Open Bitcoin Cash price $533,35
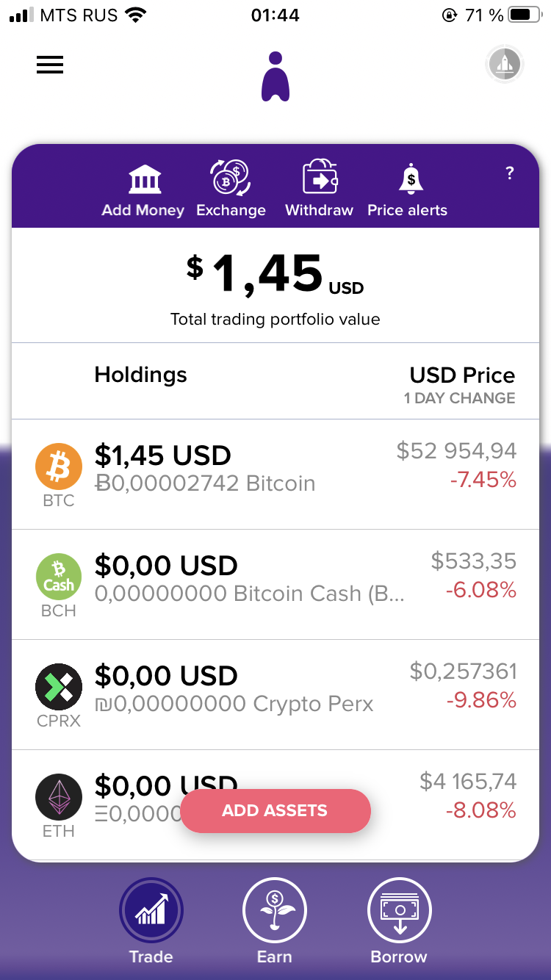 coord(474,561)
